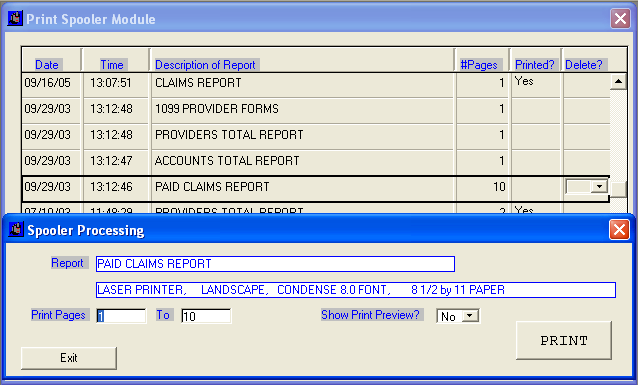Click the Spooler Processing title bar icon
Image resolution: width=638 pixels, height=385 pixels.
(16, 230)
